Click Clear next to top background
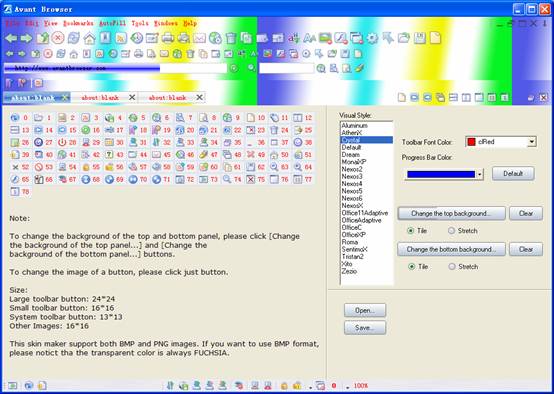The image size is (554, 394). tap(526, 213)
